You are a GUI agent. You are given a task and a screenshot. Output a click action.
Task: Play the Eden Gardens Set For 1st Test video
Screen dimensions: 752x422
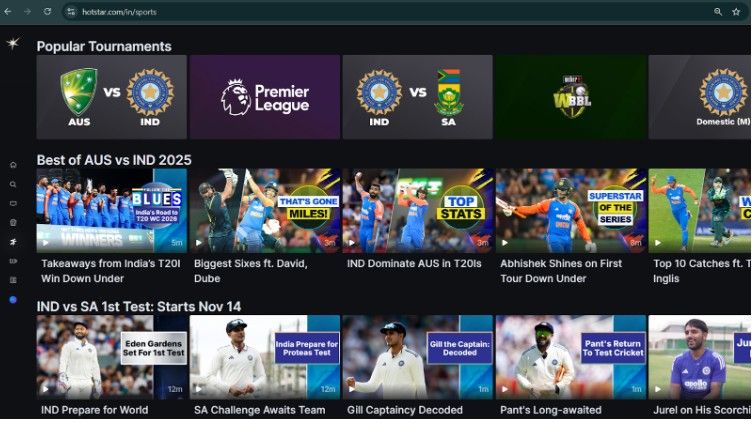(x=112, y=357)
